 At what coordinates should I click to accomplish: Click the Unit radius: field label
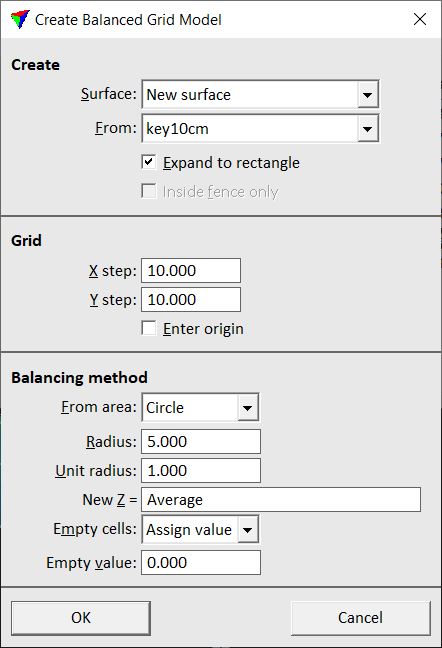tap(96, 471)
